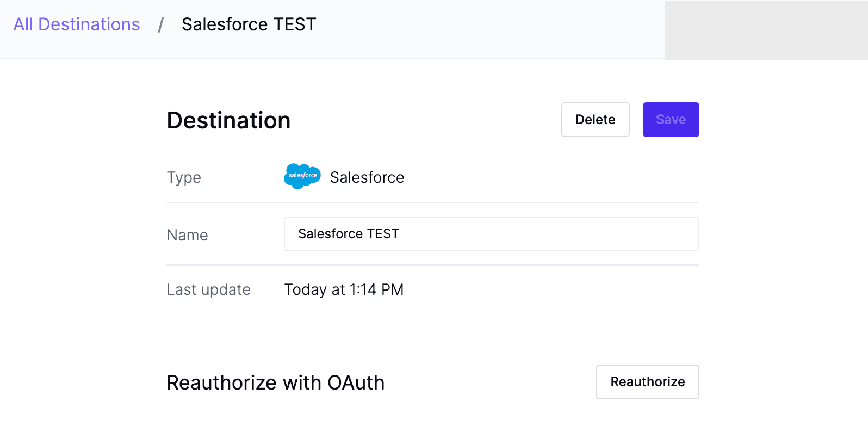The height and width of the screenshot is (432, 868).
Task: Click the 'Today at 1:14 PM' timestamp
Action: click(x=344, y=289)
